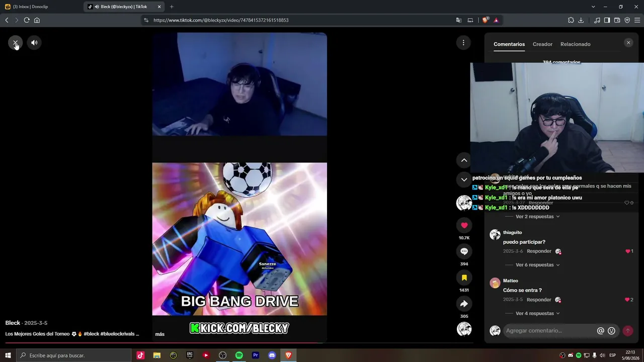Switch to Inbox Donoclip browser tab
644x362 pixels.
[41, 7]
